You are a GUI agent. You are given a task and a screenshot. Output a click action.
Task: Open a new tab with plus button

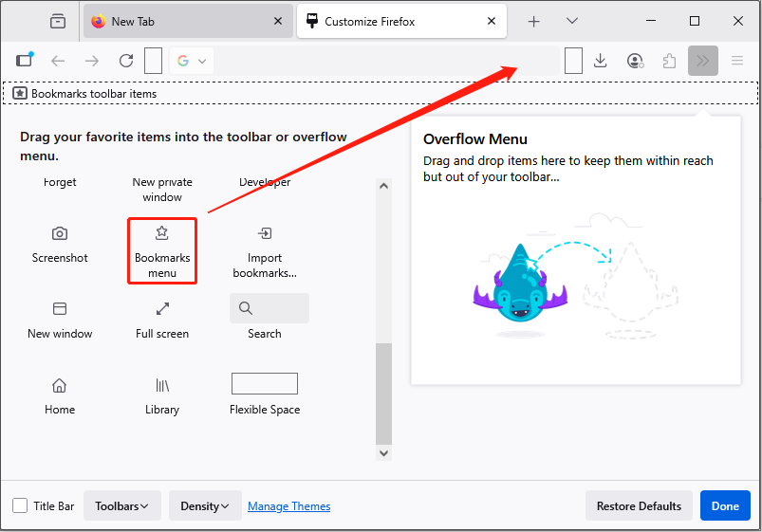[534, 21]
